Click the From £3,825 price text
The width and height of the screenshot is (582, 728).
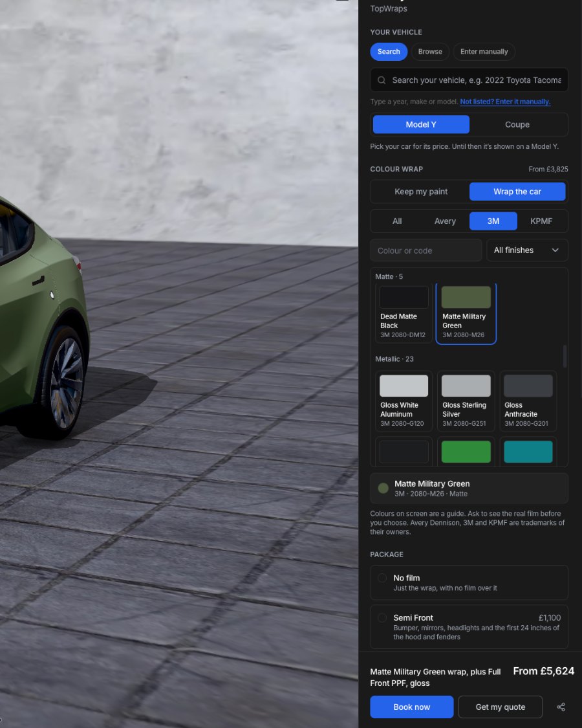[x=548, y=169]
